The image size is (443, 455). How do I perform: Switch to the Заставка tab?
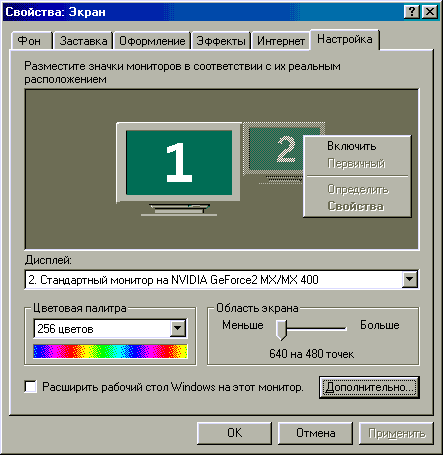pos(83,41)
